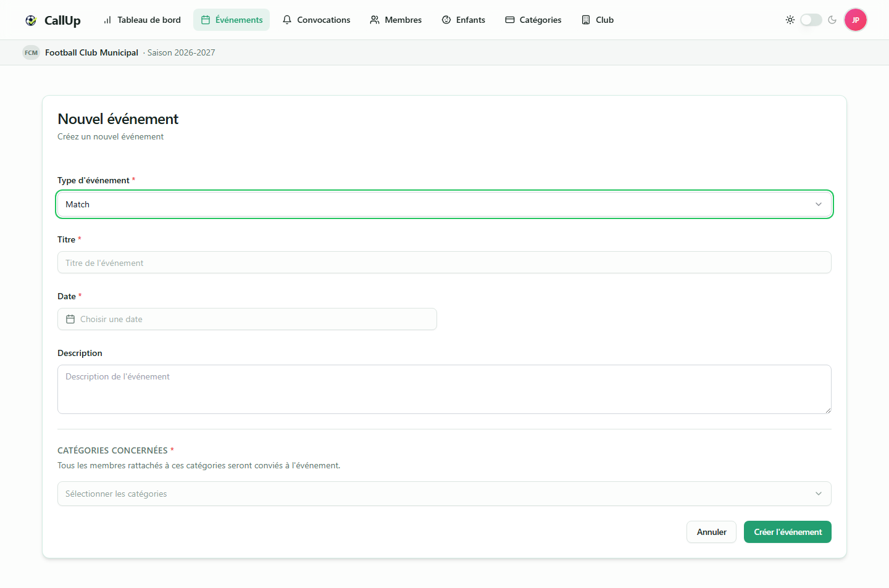
Task: Go to the Club tab
Action: pyautogui.click(x=598, y=20)
